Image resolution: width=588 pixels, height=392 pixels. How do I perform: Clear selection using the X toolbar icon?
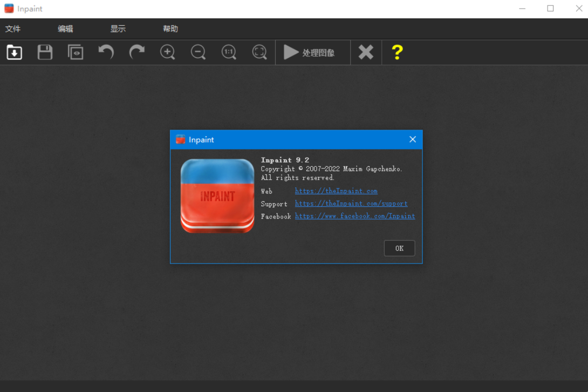tap(366, 52)
